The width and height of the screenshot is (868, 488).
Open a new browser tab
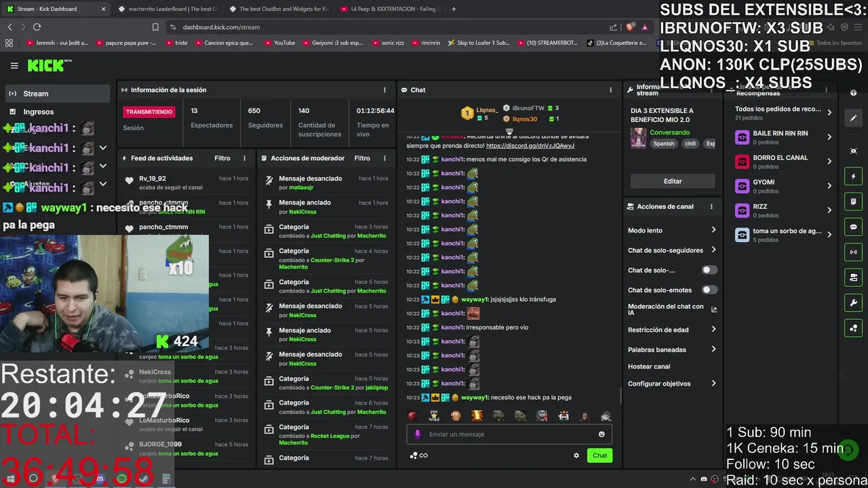(x=454, y=9)
